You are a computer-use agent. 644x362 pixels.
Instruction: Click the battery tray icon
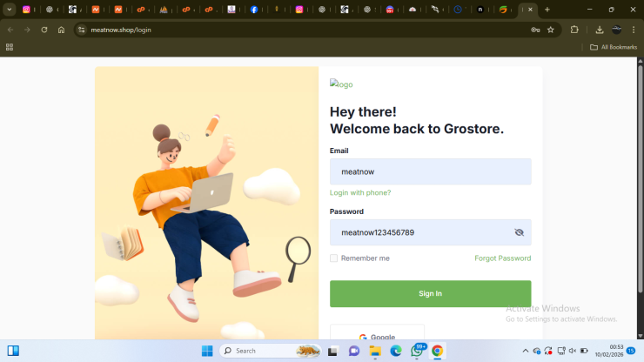584,351
